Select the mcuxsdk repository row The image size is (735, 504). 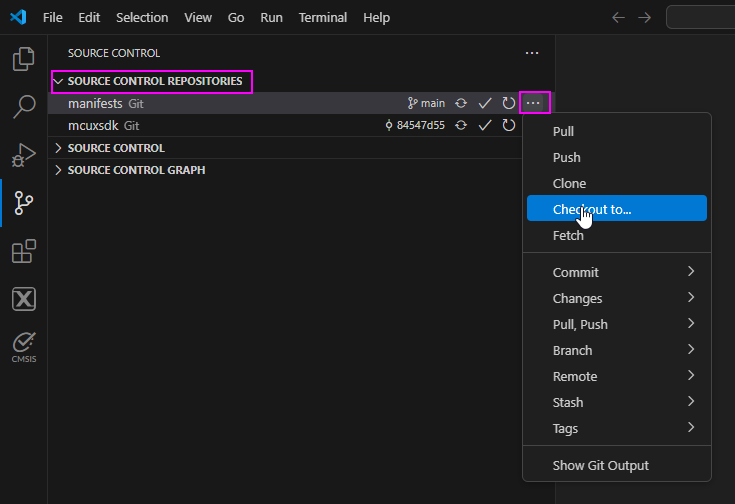coord(200,125)
